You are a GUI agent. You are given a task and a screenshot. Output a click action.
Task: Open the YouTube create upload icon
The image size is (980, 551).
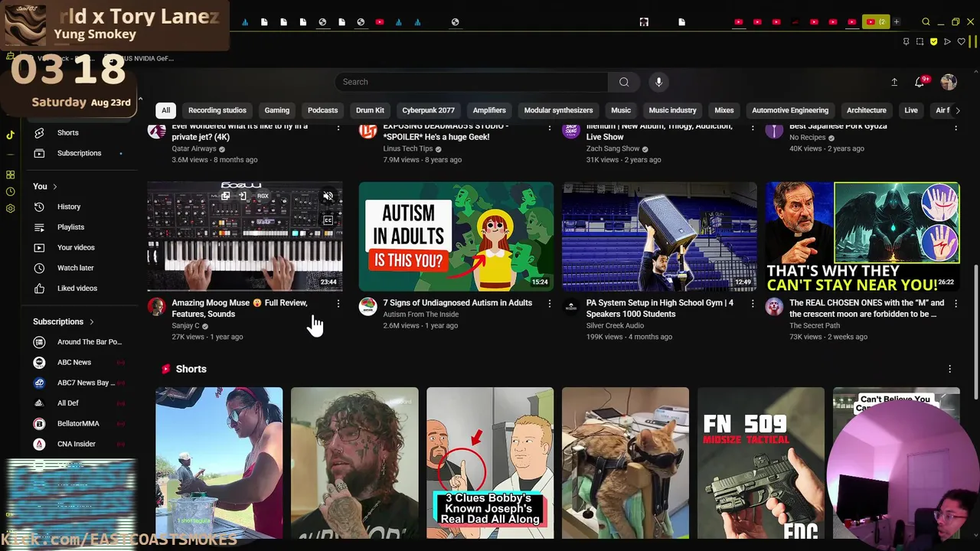893,82
